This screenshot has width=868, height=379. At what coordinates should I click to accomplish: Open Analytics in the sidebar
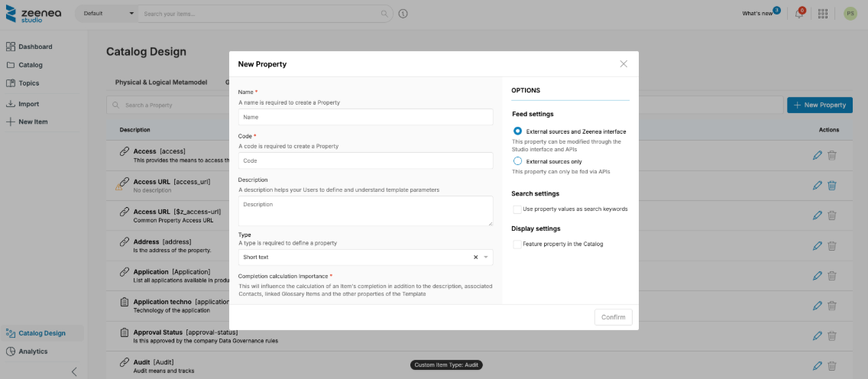33,351
